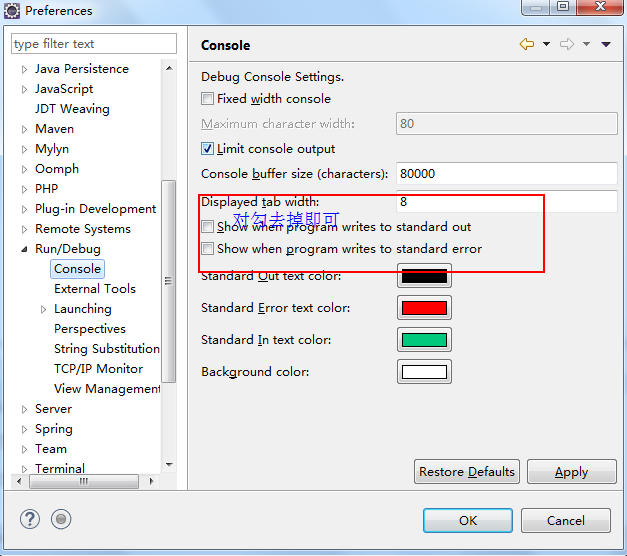
Task: Expand the Oomph tree node
Action: coord(24,169)
